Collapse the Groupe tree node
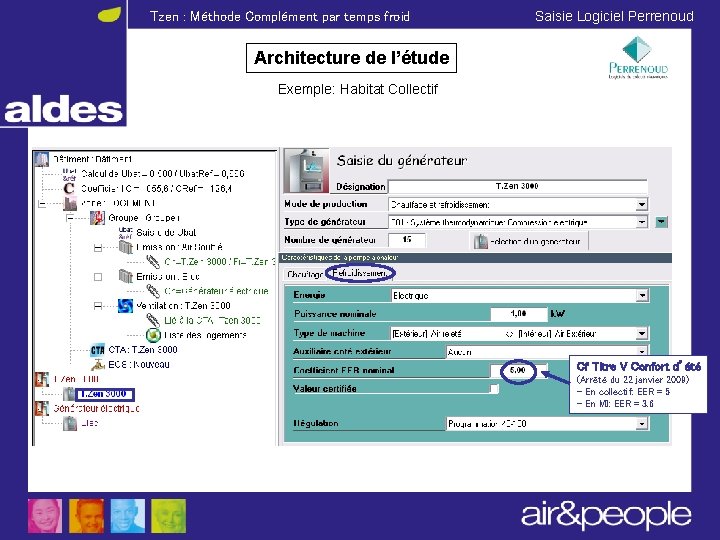 pyautogui.click(x=70, y=218)
